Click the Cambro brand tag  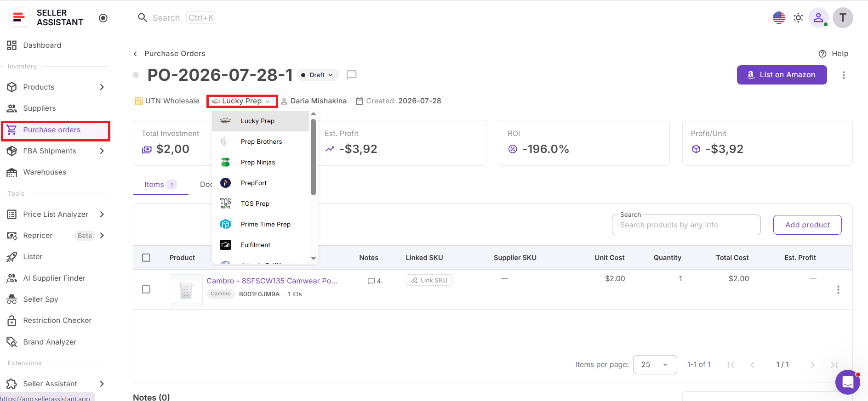pos(221,294)
